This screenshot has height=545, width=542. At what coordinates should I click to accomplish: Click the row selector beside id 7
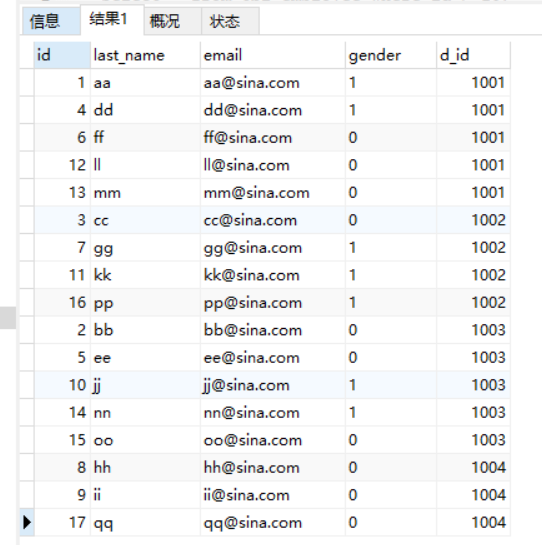(x=27, y=247)
